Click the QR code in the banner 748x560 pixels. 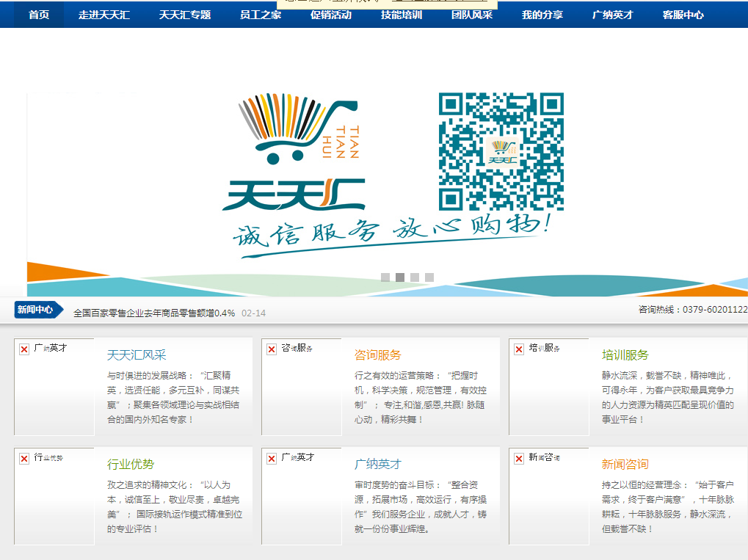501,151
